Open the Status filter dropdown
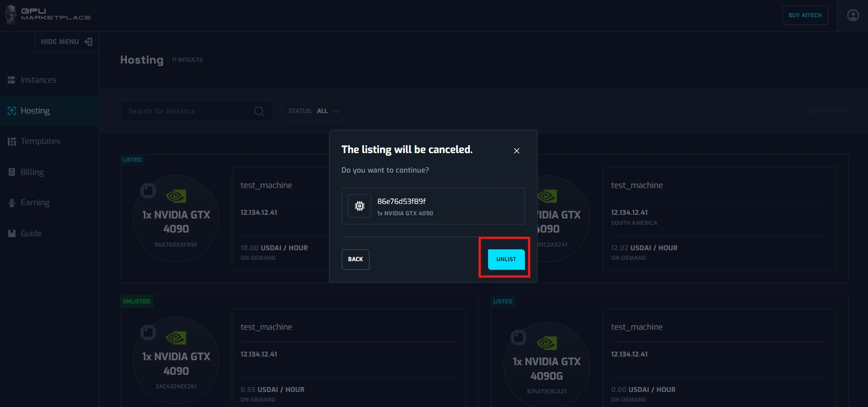 (314, 111)
